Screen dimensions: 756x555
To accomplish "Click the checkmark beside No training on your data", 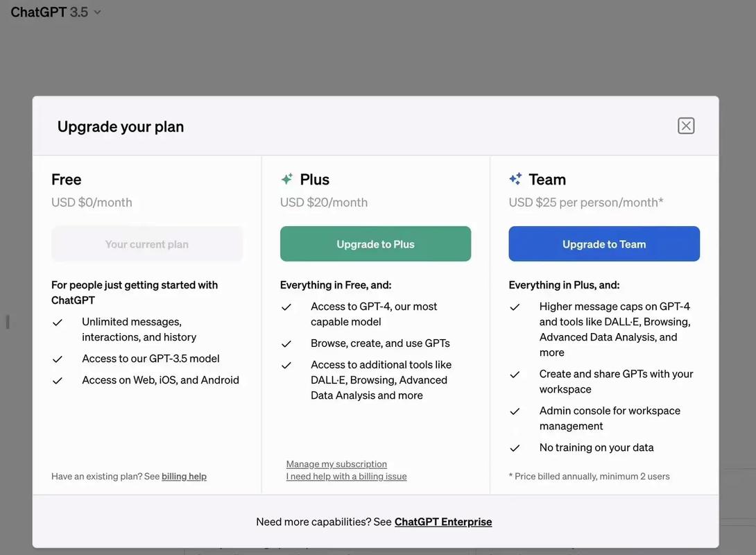I will click(515, 448).
